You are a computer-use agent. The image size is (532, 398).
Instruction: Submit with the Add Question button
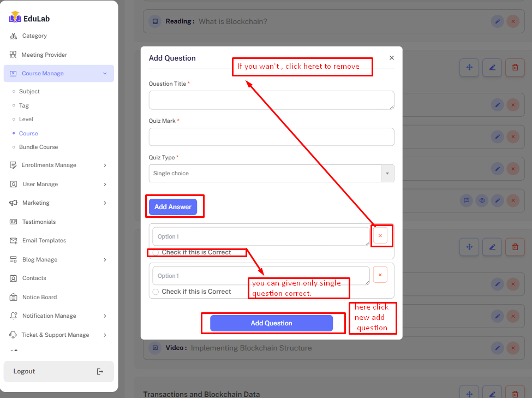(x=271, y=323)
